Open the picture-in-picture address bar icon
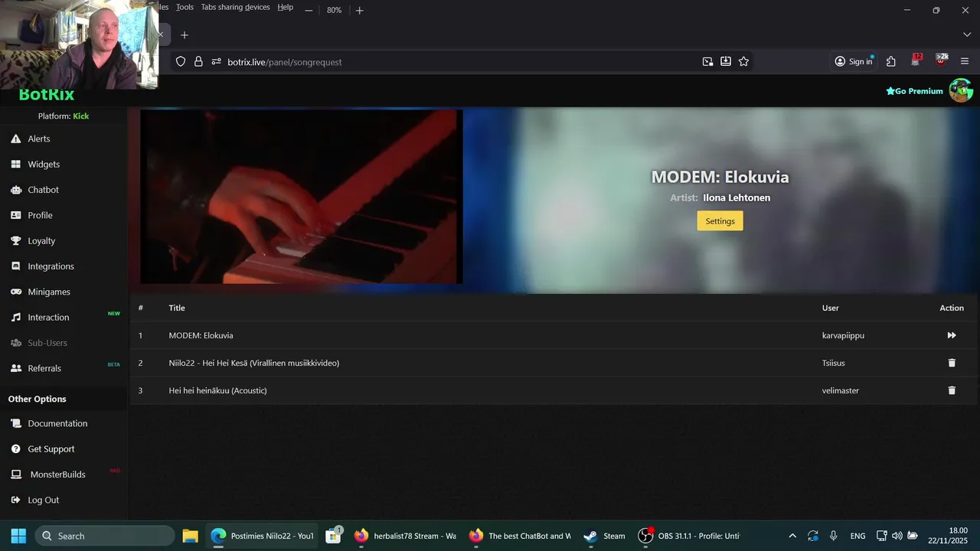The image size is (980, 551). tap(707, 61)
